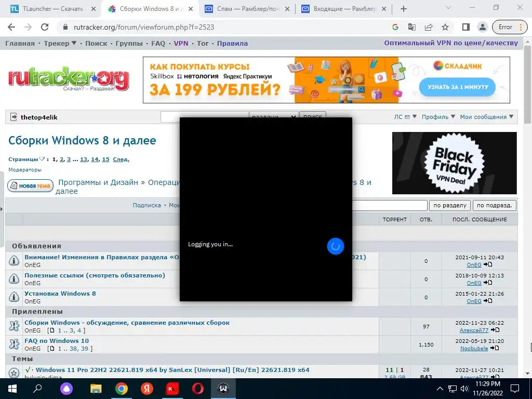Jump to last post icon for Алексей77 2022-11-23
The height and width of the screenshot is (399, 532).
coord(495,330)
